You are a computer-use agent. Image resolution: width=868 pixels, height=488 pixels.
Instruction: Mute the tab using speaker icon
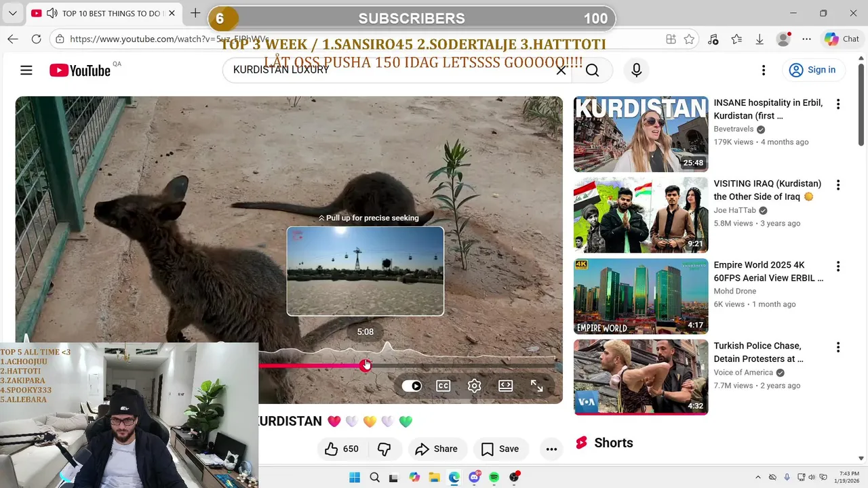[x=52, y=14]
